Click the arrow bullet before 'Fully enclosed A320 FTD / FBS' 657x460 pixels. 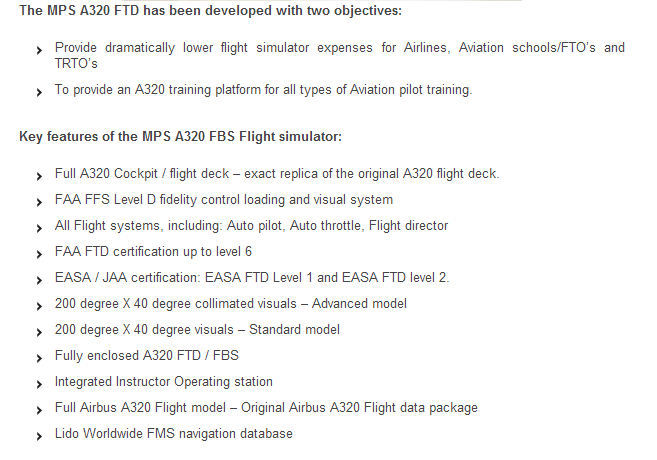pyautogui.click(x=39, y=358)
